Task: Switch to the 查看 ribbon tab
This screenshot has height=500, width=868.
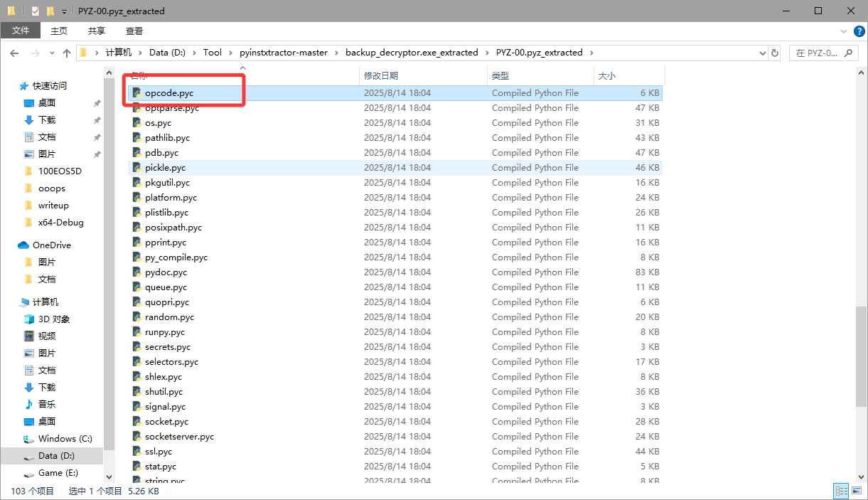Action: (134, 31)
